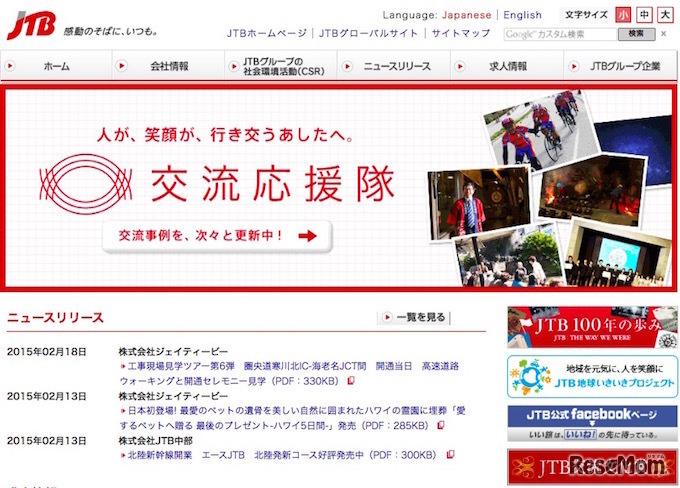Click PDF icon after 285KB news item

tap(441, 425)
